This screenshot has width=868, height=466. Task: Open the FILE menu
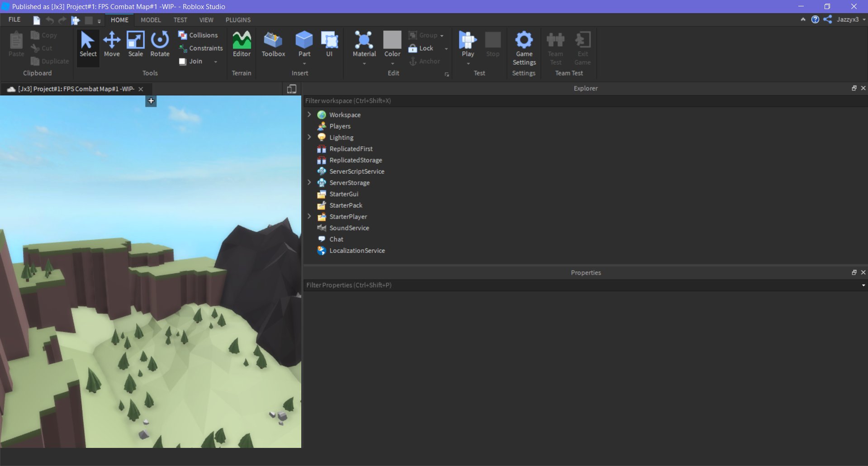(14, 20)
